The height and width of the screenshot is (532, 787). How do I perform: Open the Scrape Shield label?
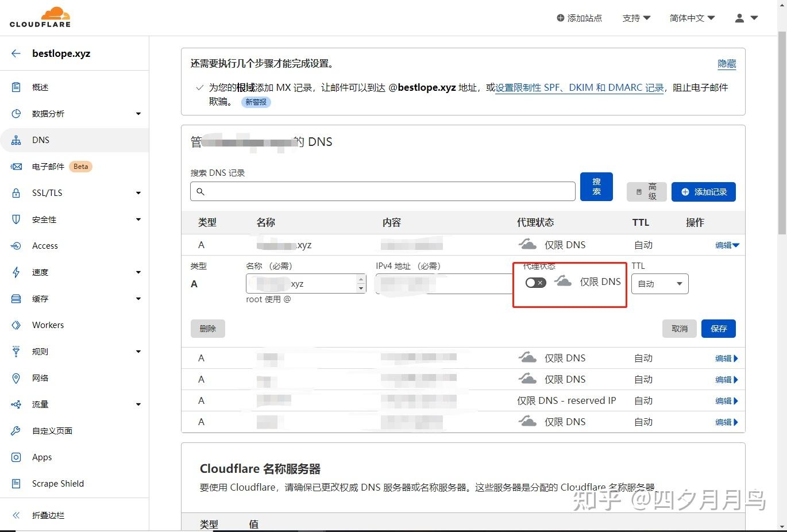coord(58,484)
